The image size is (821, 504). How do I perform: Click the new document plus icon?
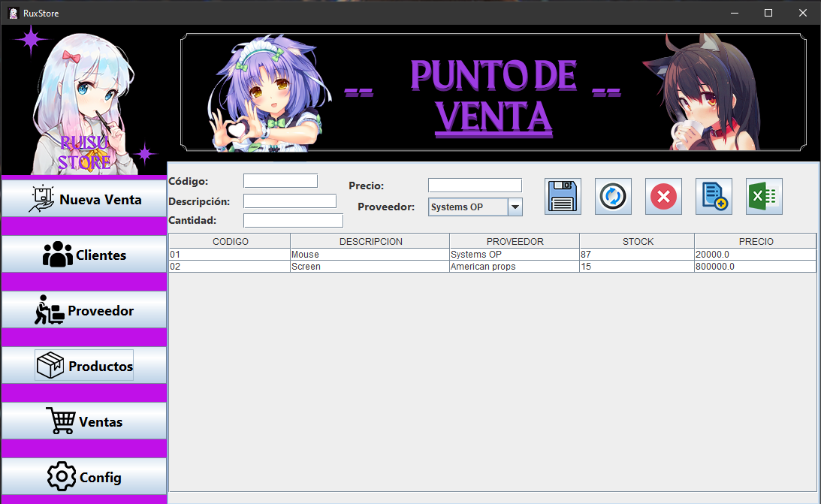pyautogui.click(x=714, y=197)
